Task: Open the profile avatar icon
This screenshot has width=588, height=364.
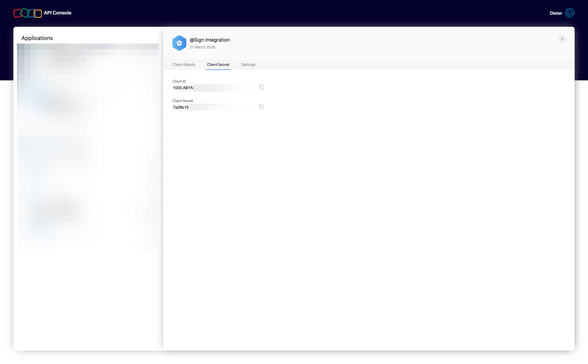Action: coord(570,13)
